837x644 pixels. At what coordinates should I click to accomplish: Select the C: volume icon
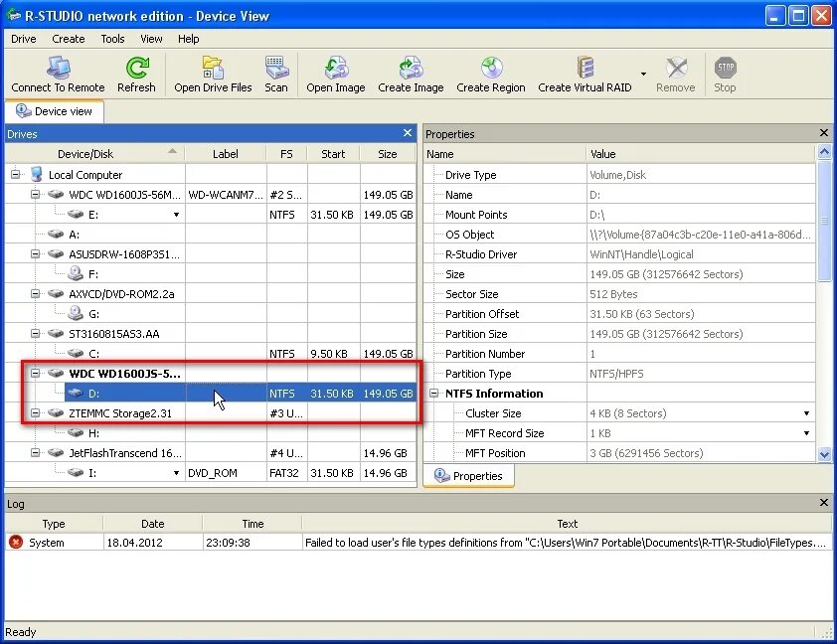pos(76,353)
